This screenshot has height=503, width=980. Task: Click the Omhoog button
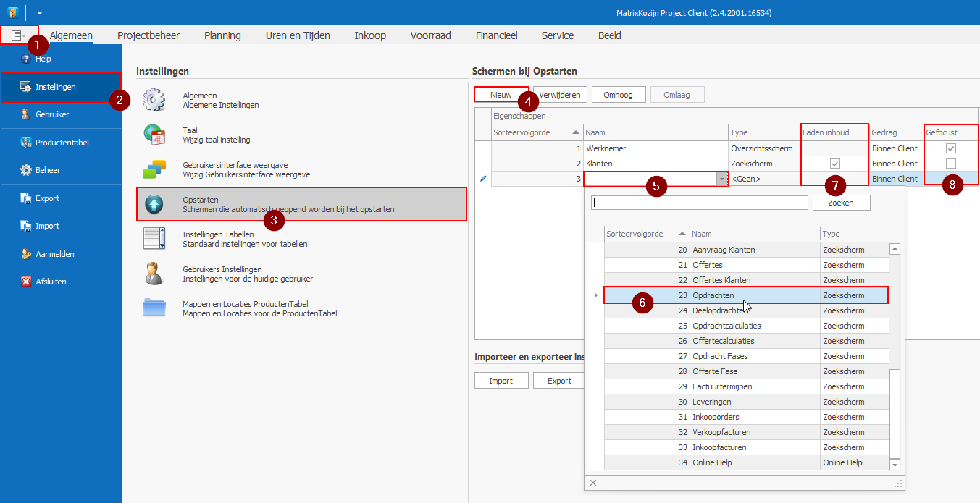click(x=619, y=95)
